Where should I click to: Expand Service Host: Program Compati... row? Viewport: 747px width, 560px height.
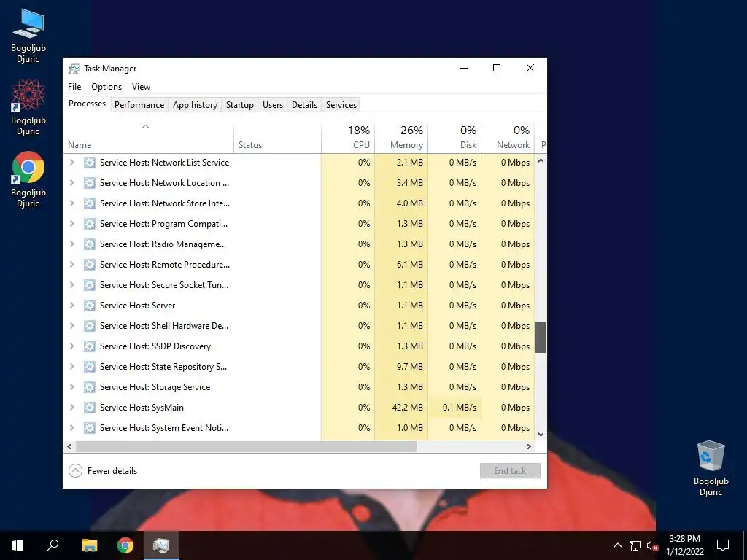pyautogui.click(x=72, y=224)
